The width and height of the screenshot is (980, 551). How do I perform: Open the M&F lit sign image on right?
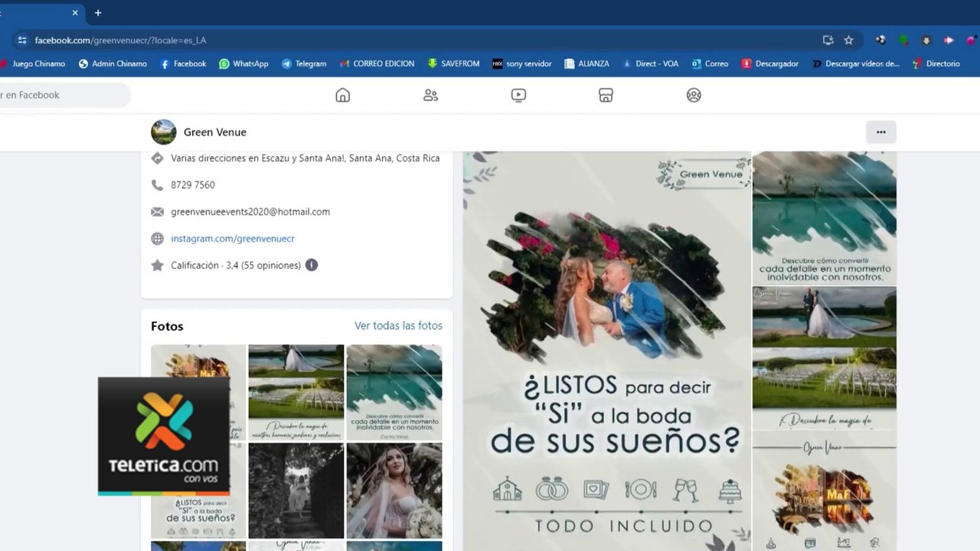(x=825, y=491)
